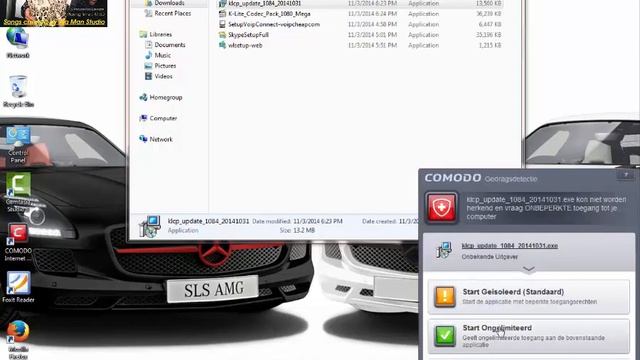Click orange exclamation icon for Start Geisoleerd

pos(444,296)
